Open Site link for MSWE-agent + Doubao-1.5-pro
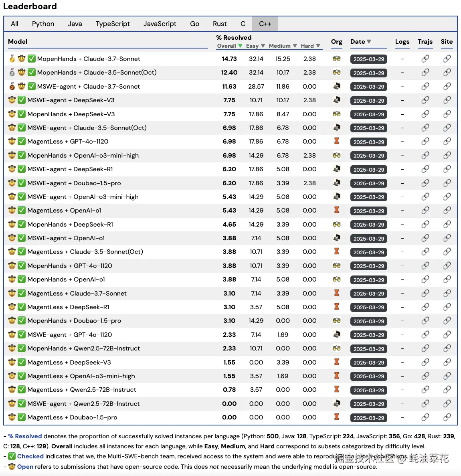The width and height of the screenshot is (461, 476). [447, 183]
